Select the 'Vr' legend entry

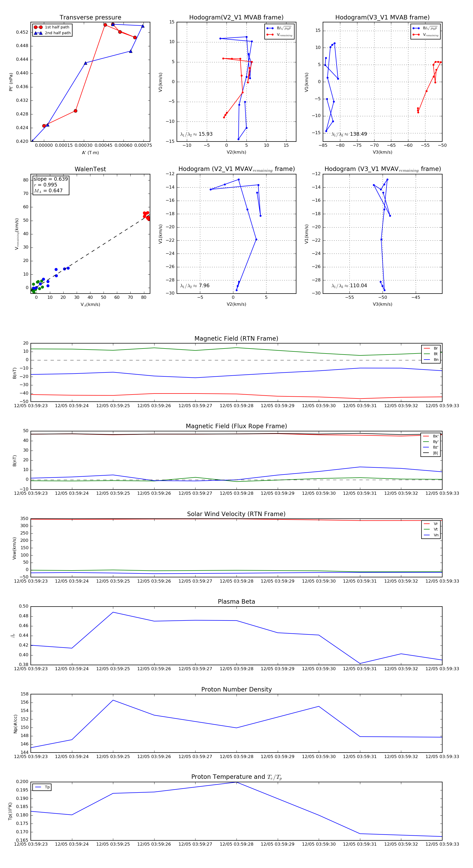[431, 524]
